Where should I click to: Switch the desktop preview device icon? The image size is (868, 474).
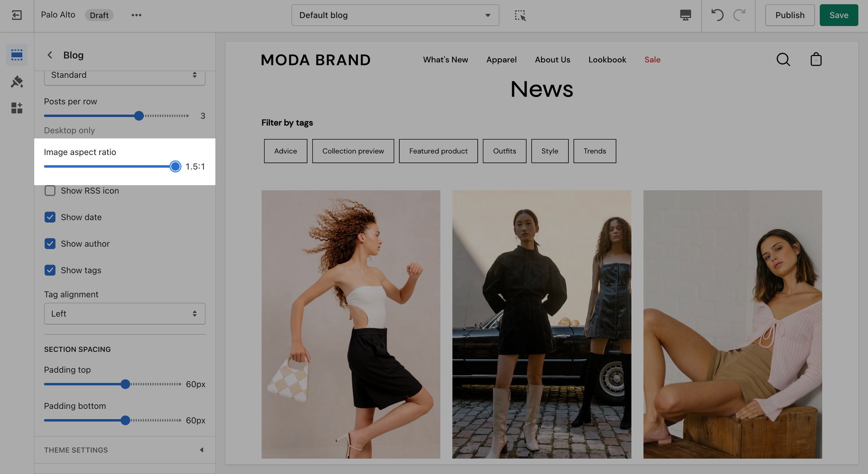point(685,15)
